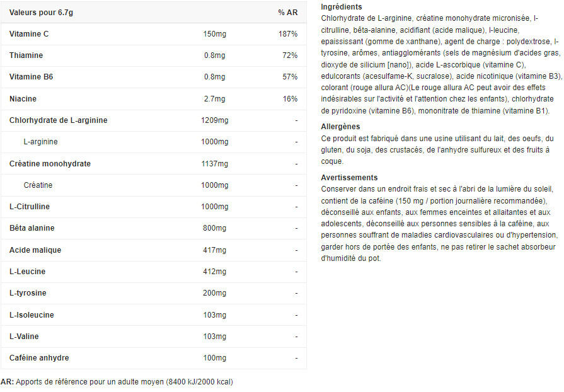Select the Bêta alanine row label
Viewport: 564px width, 392px height.
(x=32, y=228)
